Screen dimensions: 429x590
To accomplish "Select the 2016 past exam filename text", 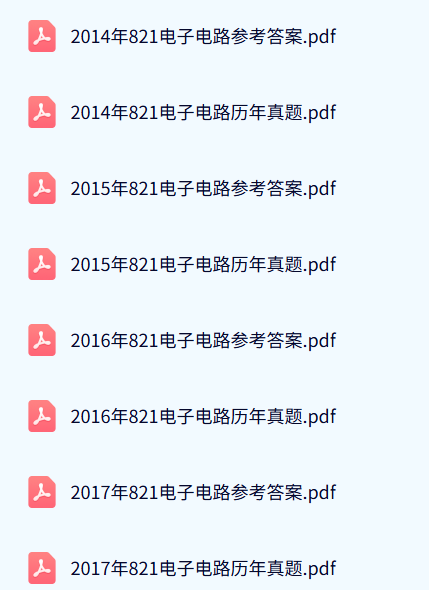I will [x=203, y=417].
